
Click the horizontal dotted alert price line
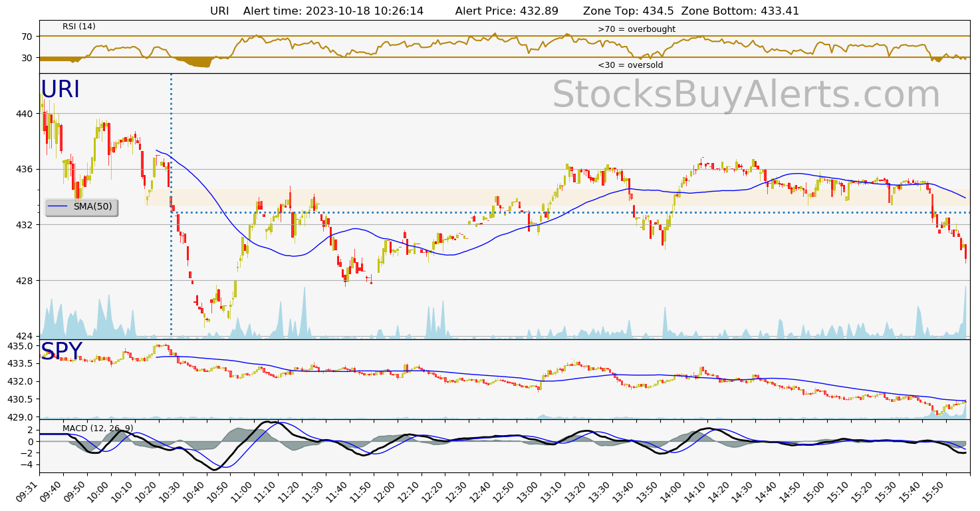[x=570, y=212]
